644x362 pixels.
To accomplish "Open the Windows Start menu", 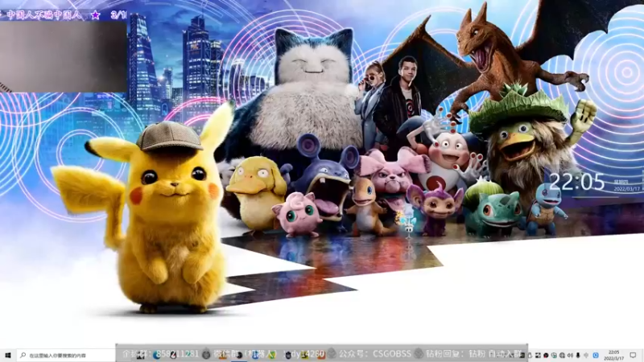I will [x=8, y=355].
